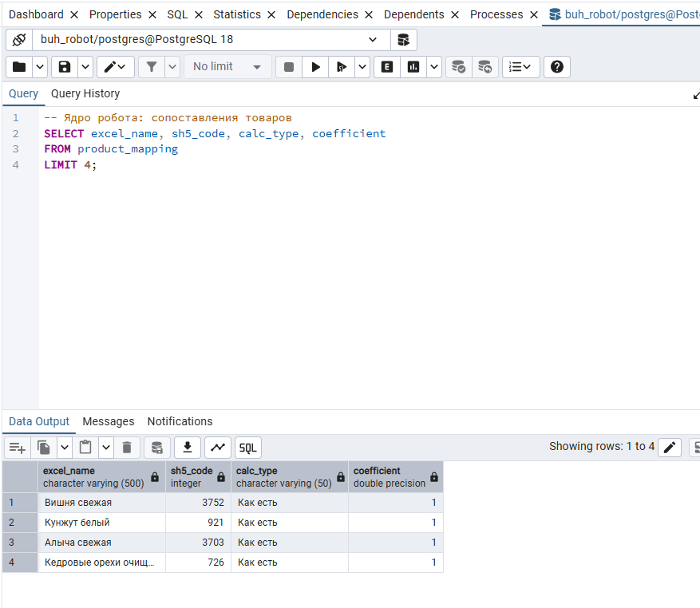Screen dimensions: 700x608
Task: Expand the explain options dropdown arrow
Action: pos(434,67)
